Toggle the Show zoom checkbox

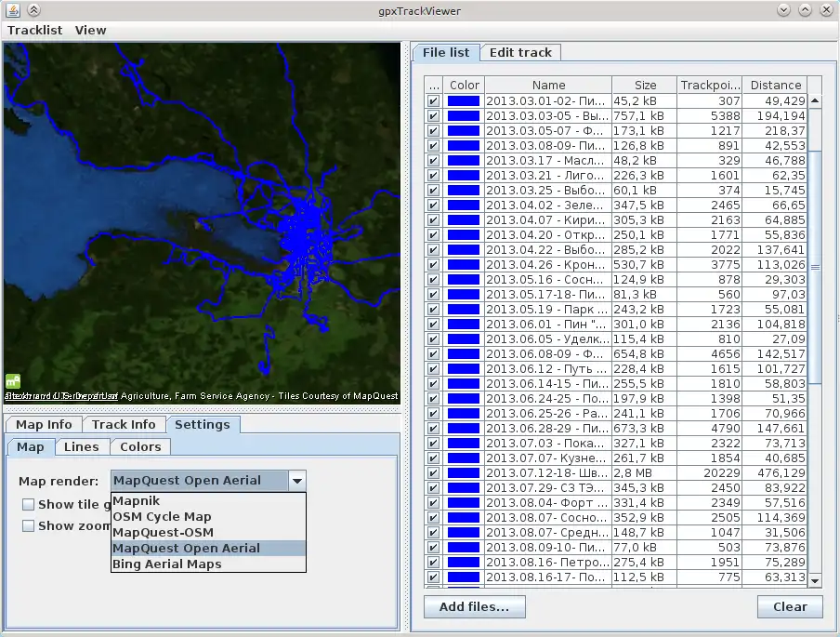pyautogui.click(x=29, y=526)
